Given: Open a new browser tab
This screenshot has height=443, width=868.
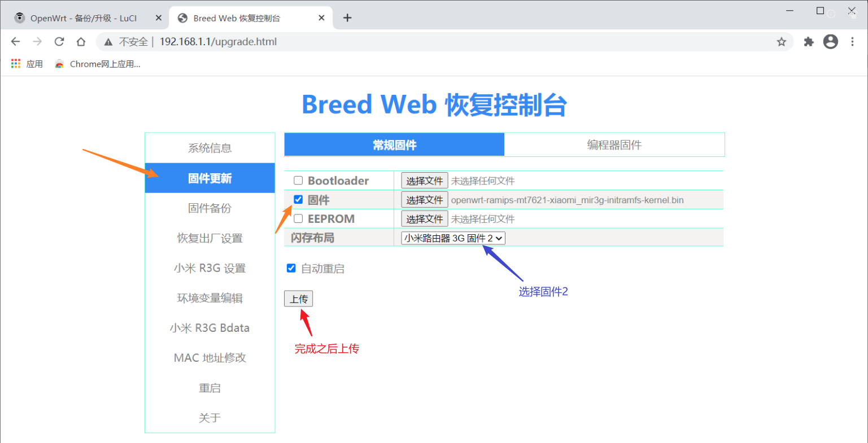Looking at the screenshot, I should pos(347,18).
